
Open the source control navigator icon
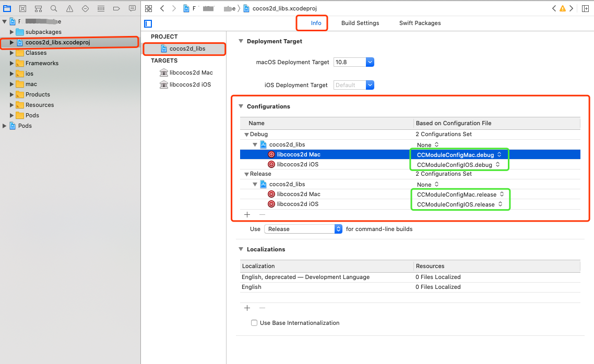pyautogui.click(x=23, y=8)
